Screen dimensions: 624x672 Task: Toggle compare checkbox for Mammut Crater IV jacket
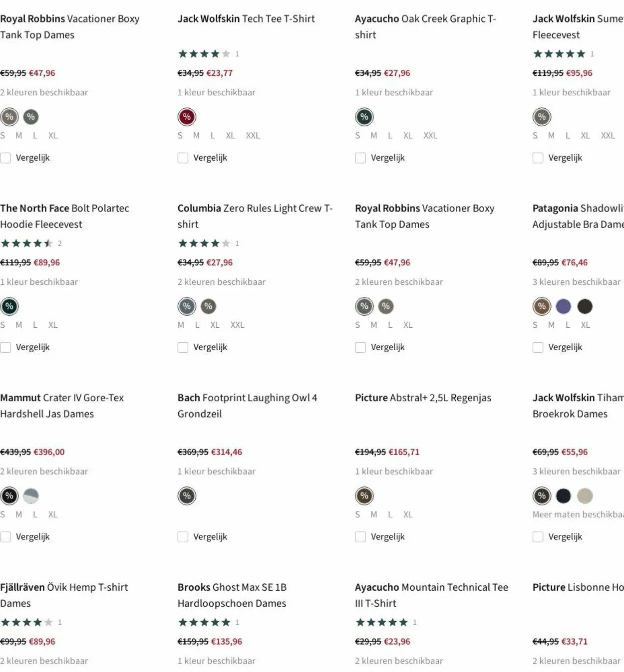5,537
